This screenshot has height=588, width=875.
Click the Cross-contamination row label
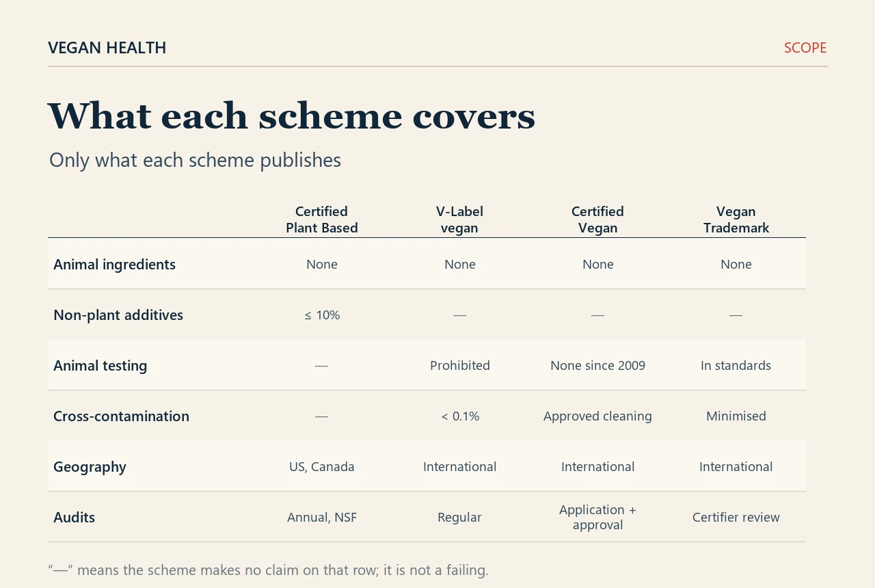click(x=122, y=416)
